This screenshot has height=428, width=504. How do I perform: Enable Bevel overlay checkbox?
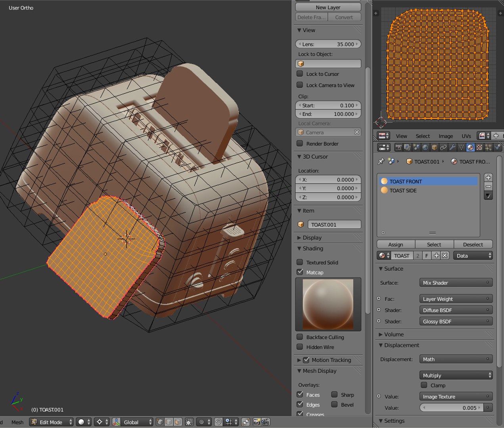coord(334,404)
